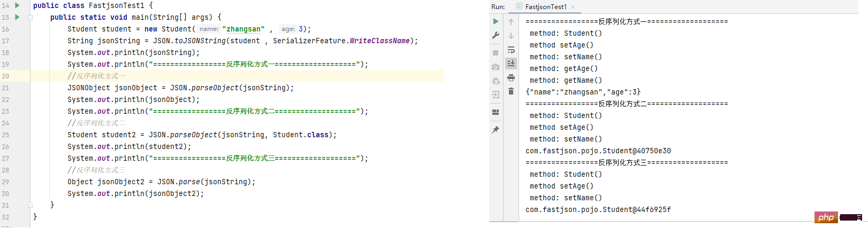Click the Attach Debugger bug icon
Screen dimensions: 868x235
click(x=496, y=81)
